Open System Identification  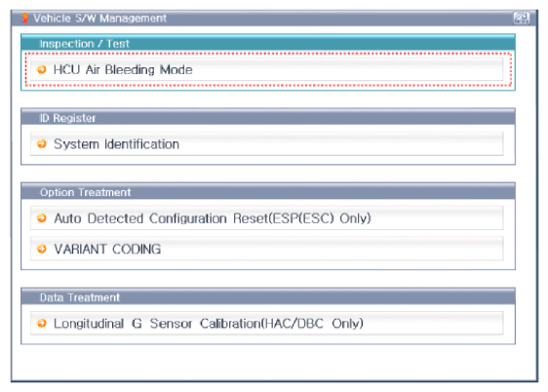[266, 143]
